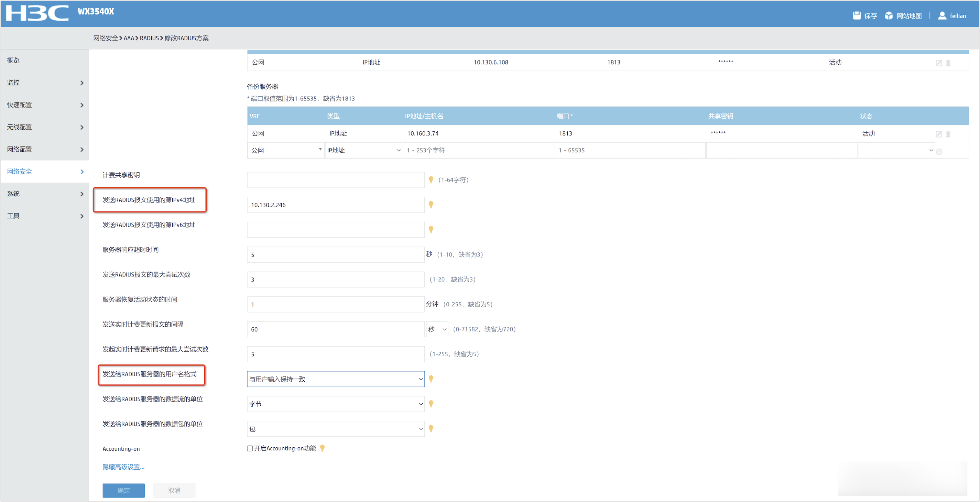This screenshot has width=980, height=502.
Task: Click the feilian username in header
Action: 958,16
